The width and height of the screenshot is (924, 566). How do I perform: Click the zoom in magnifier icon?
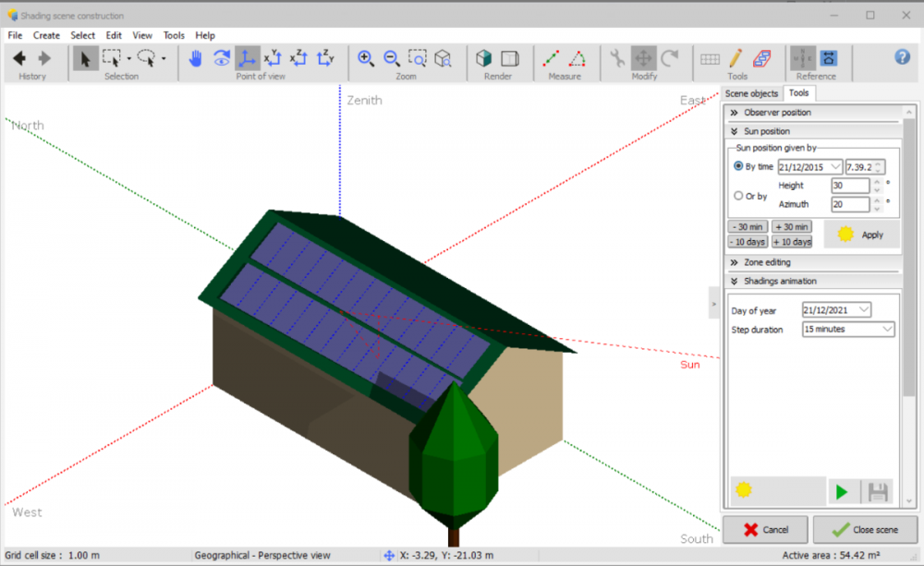pos(366,58)
